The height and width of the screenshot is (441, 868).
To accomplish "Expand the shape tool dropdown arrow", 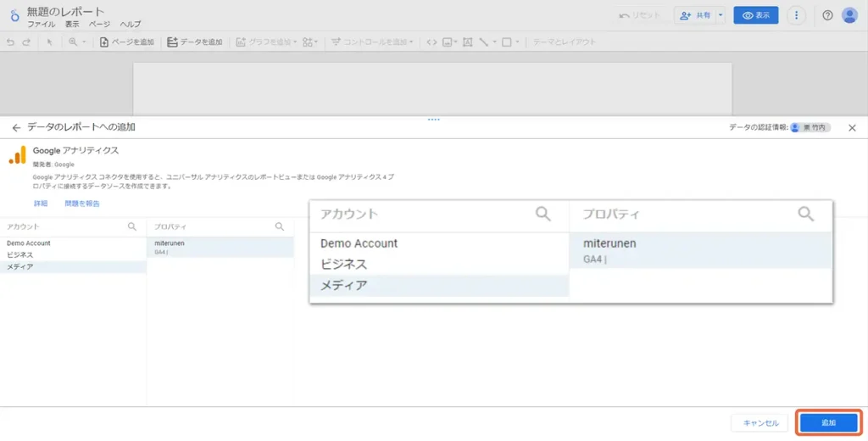I will 518,42.
